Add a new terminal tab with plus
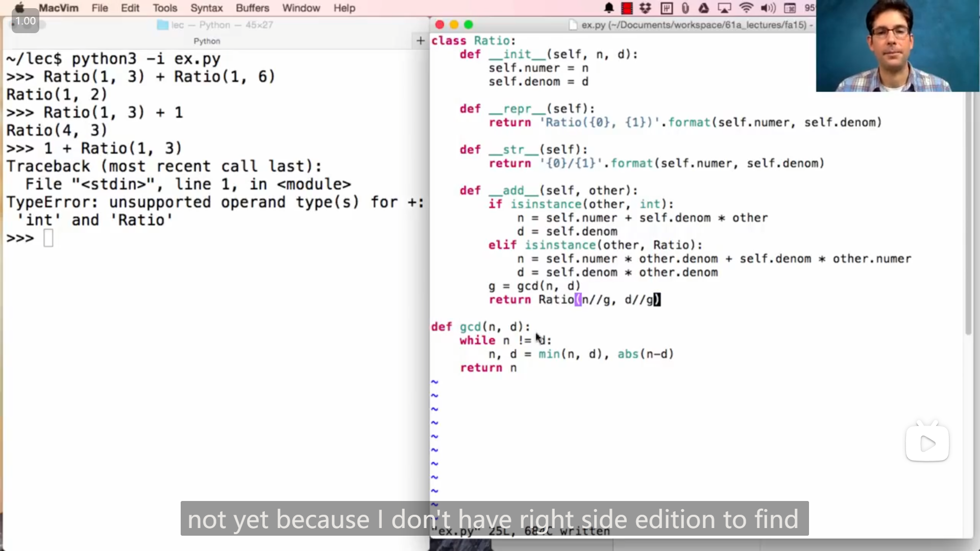Viewport: 980px width, 551px height. point(420,41)
